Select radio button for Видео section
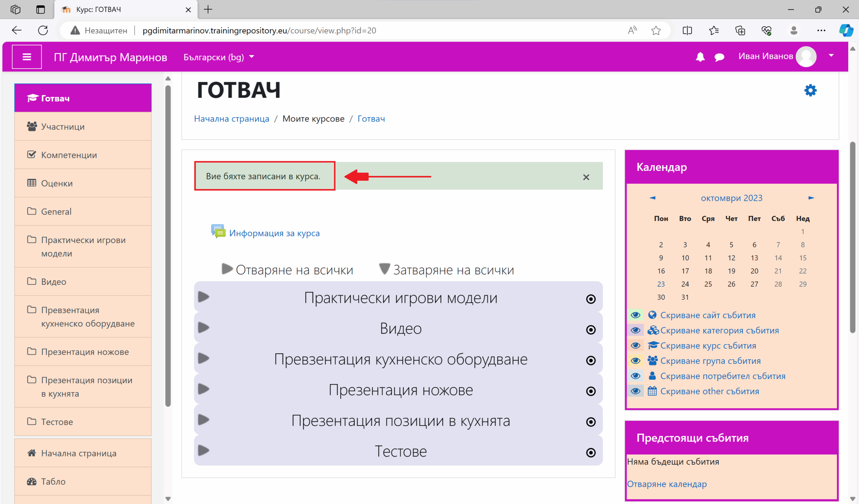The width and height of the screenshot is (859, 504). pos(591,330)
